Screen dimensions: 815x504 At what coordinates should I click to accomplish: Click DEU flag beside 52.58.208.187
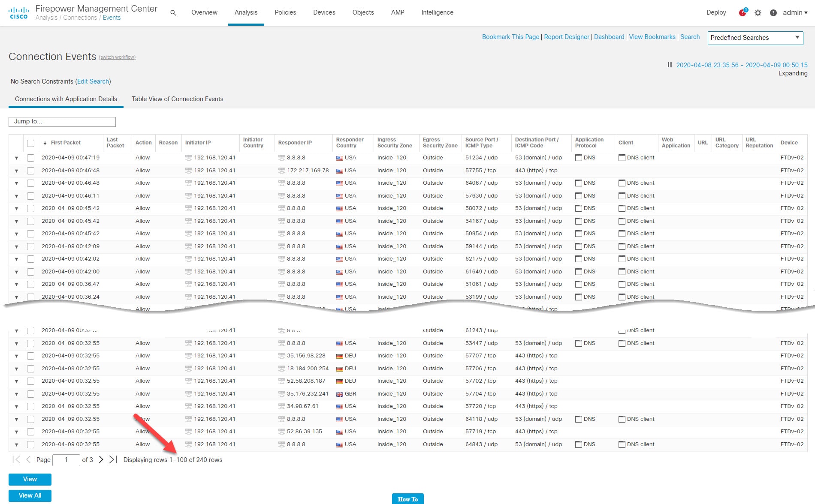(x=339, y=381)
